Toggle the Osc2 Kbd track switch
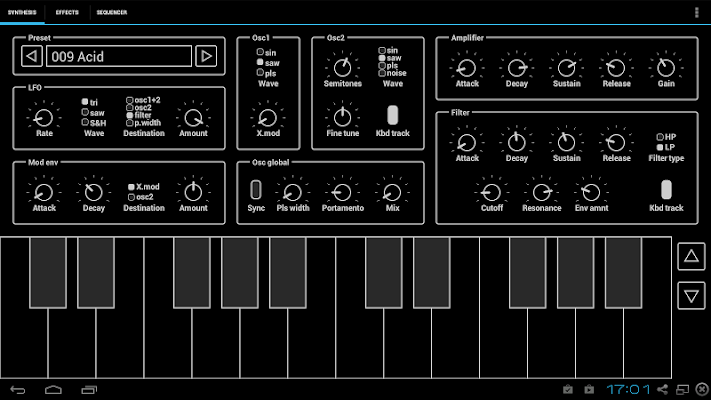711x400 pixels. (x=393, y=115)
